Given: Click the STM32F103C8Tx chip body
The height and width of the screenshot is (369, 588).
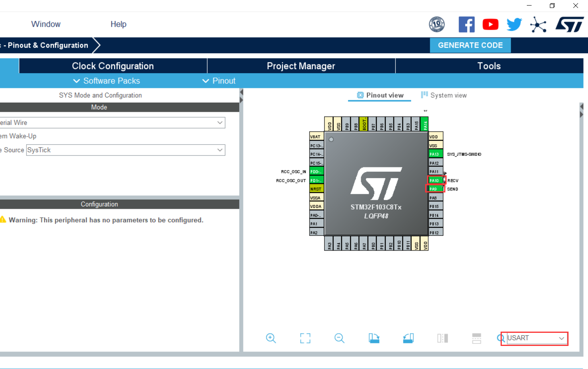Looking at the screenshot, I should (376, 184).
